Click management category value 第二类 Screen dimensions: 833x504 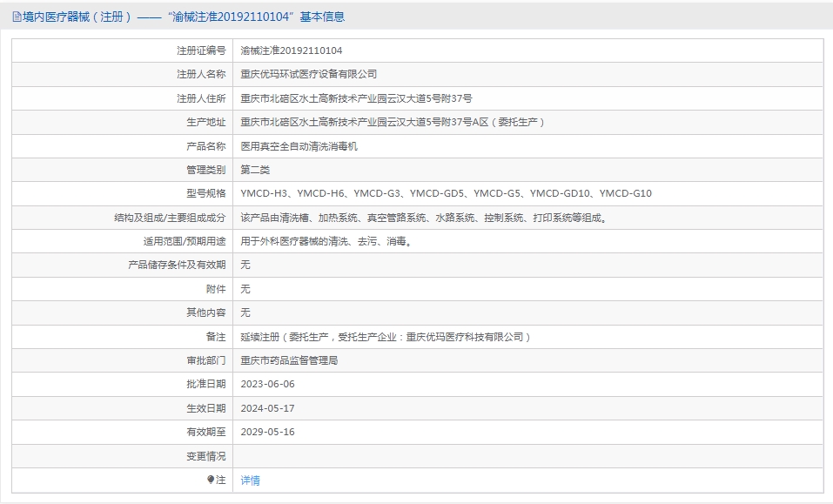pos(256,170)
